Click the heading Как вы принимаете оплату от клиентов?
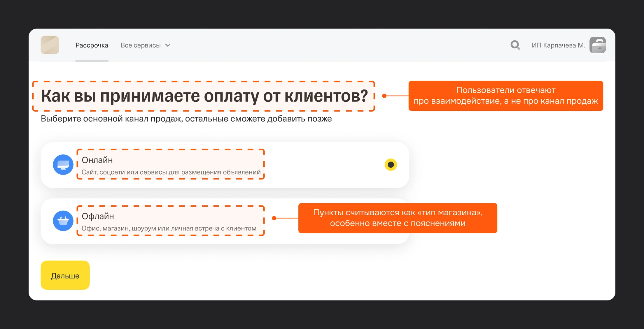Viewport: 644px width, 329px height. point(204,96)
